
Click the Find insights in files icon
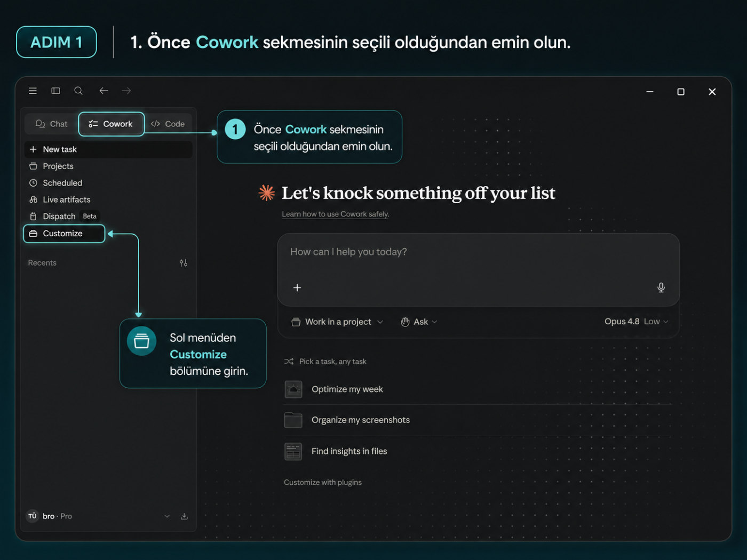[x=293, y=451]
